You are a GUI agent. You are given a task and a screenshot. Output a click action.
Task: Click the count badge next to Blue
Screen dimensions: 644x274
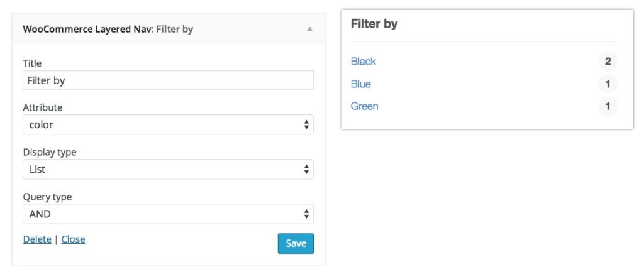608,84
